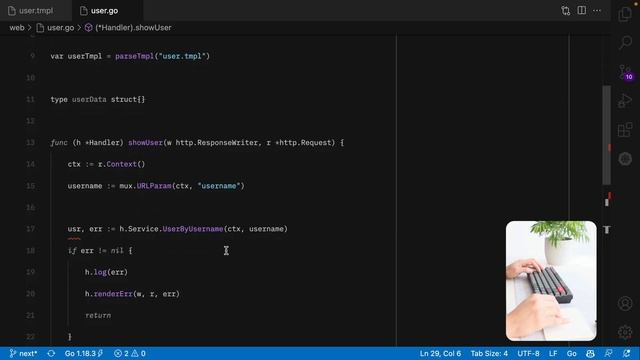
Task: Click the underlined usr variable on line 17
Action: point(74,229)
